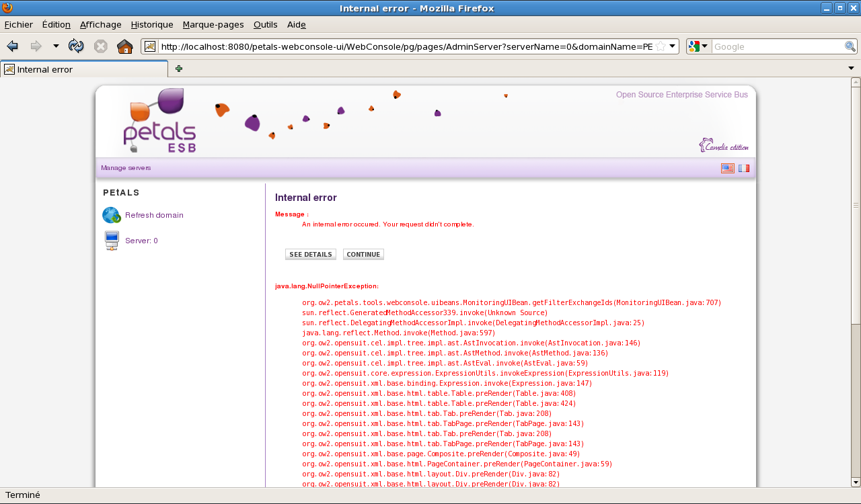Click the Home icon in toolbar
Viewport: 861px width, 504px height.
tap(124, 46)
